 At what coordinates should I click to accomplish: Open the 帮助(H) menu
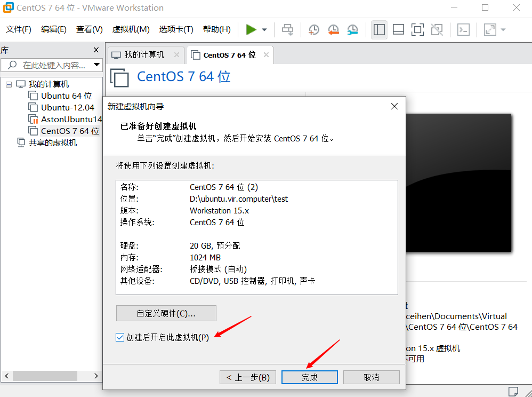pyautogui.click(x=217, y=29)
